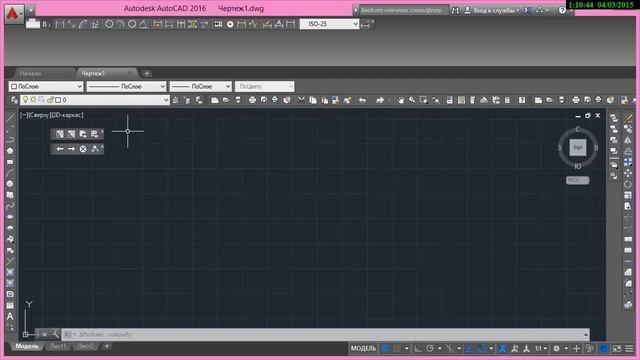Image resolution: width=640 pixels, height=360 pixels.
Task: Open command line customize wrench icon
Action: point(55,334)
